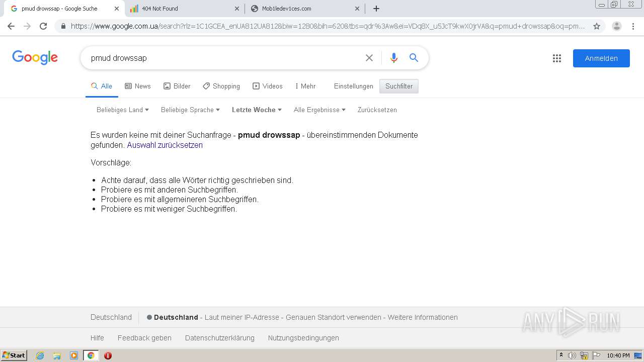This screenshot has width=644, height=362.
Task: Click Zurücksetzen to reset filters
Action: pos(377,110)
